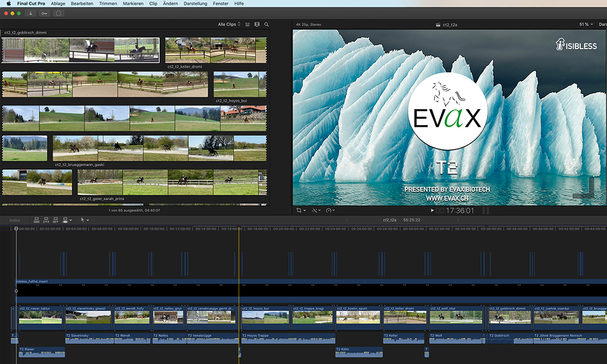Select the T2 Köhn audio clip
Screen dimensions: 607x364
[x=359, y=352]
